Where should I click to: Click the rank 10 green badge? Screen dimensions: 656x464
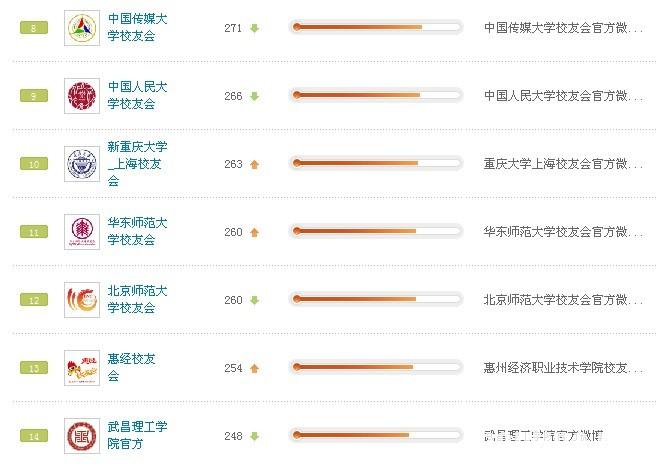click(x=34, y=164)
